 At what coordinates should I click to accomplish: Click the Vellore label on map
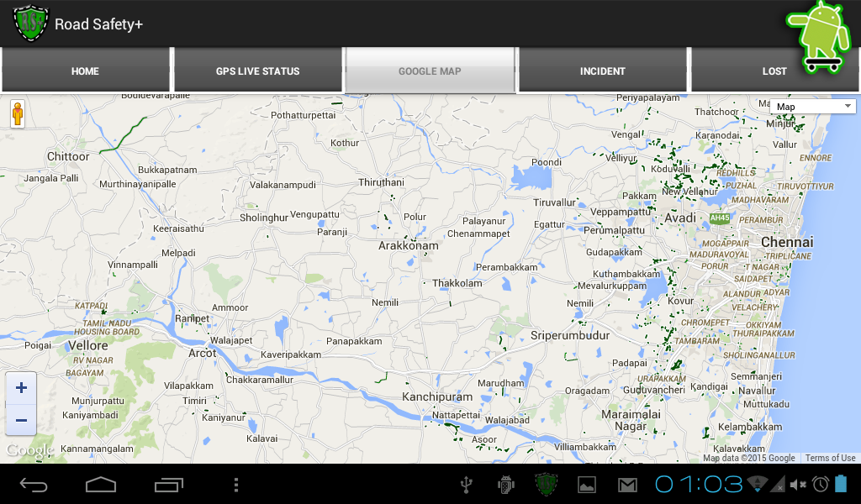click(x=87, y=345)
